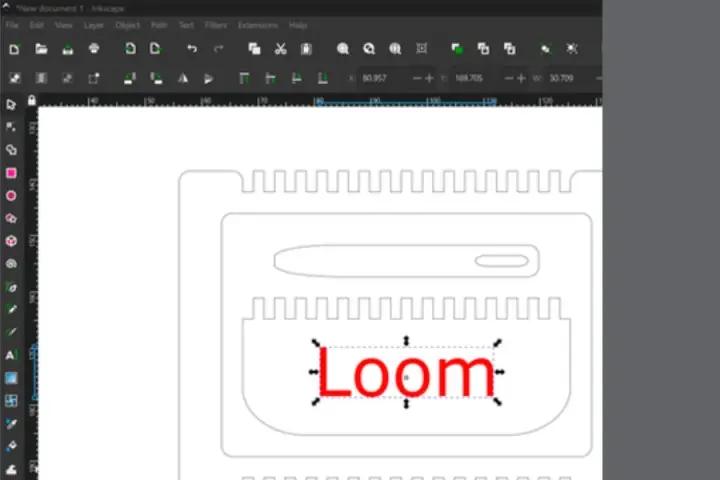Select the Gradient tool
720x480 pixels.
[x=11, y=378]
